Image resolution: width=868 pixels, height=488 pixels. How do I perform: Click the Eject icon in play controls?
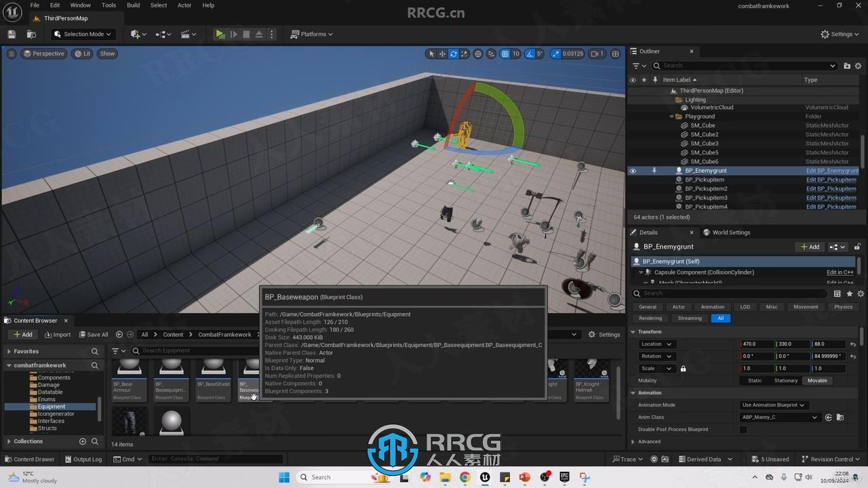point(259,34)
